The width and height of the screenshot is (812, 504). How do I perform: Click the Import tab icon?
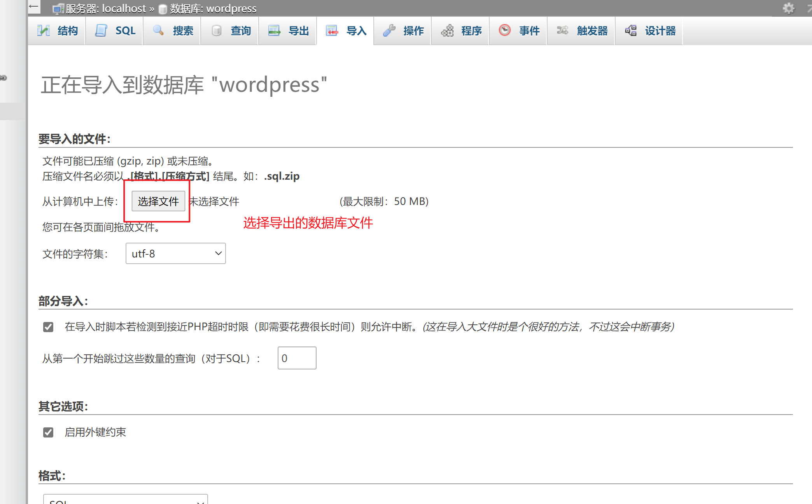point(332,30)
